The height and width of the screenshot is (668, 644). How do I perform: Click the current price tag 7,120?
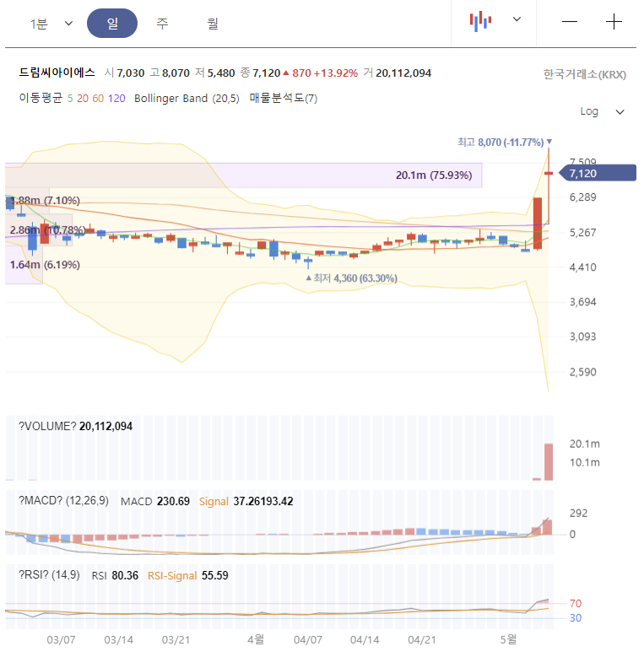coord(598,174)
